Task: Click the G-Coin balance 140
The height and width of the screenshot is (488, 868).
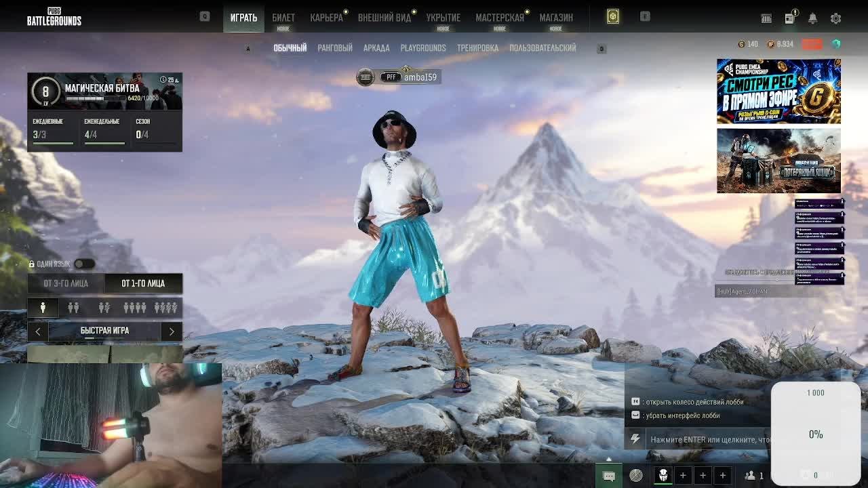Action: 748,44
